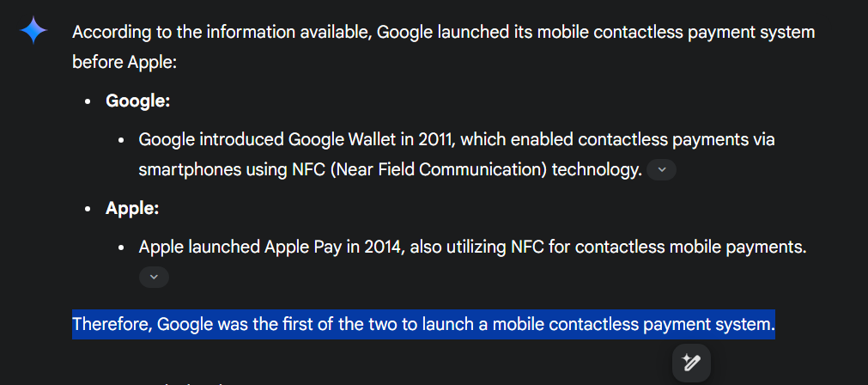Click the sub-bullet dot before "Google introduced"
Viewport: 868px width, 385px height.
tap(121, 140)
